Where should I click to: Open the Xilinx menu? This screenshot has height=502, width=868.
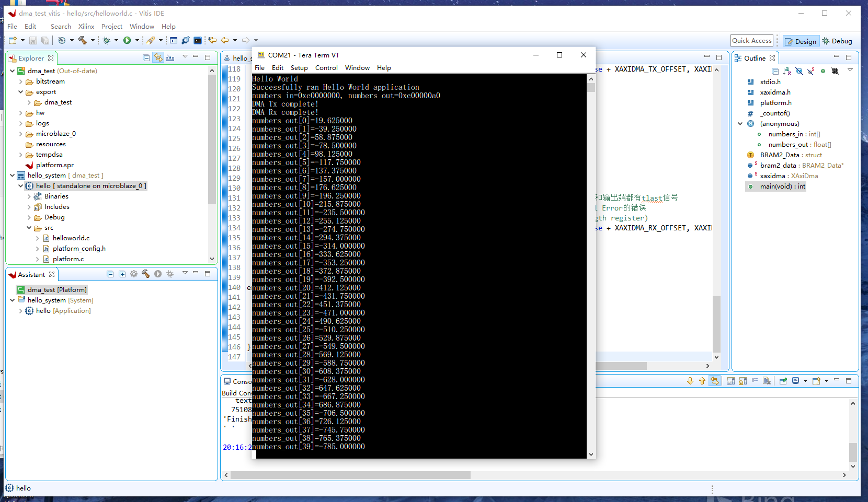tap(86, 26)
